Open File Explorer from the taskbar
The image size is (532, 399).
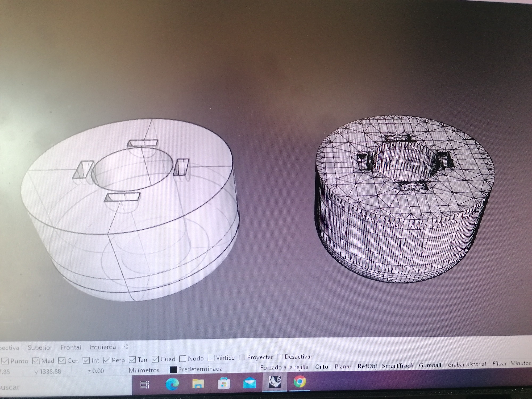(198, 384)
